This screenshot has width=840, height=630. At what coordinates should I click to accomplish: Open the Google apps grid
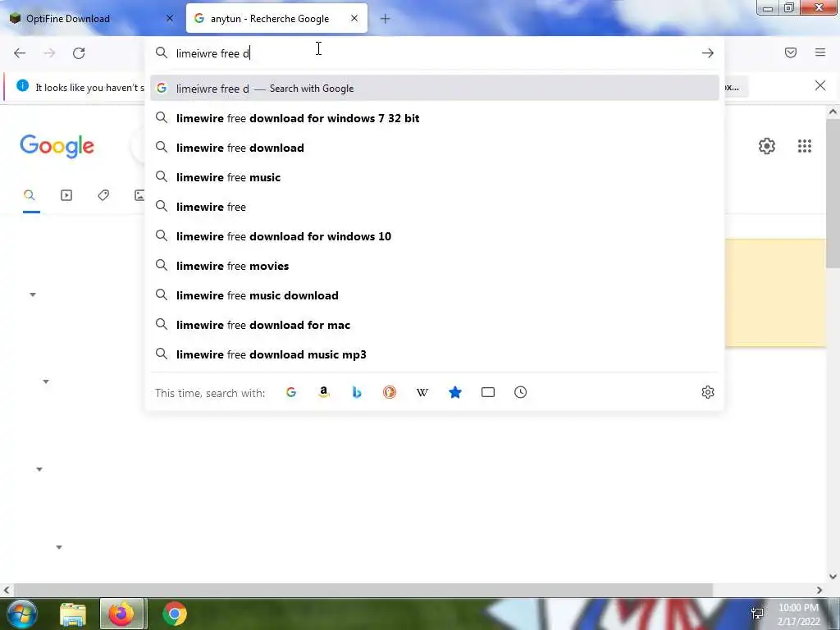point(804,146)
